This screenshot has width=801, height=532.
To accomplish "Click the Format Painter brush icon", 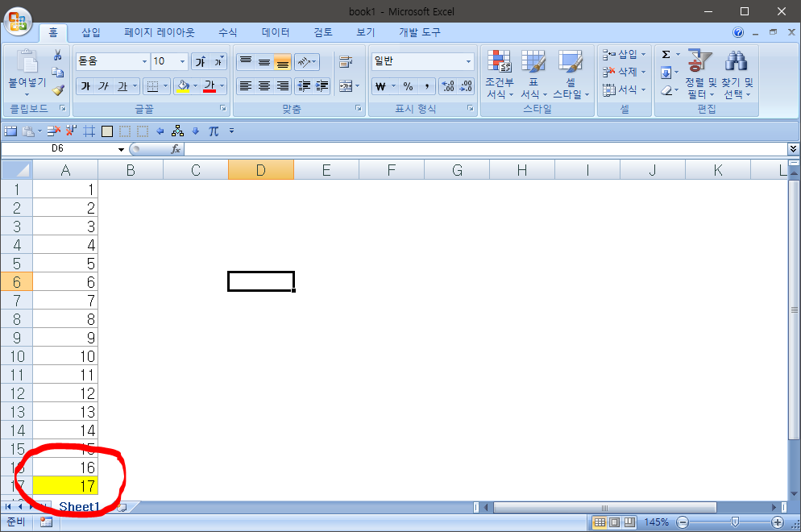I will (x=58, y=90).
